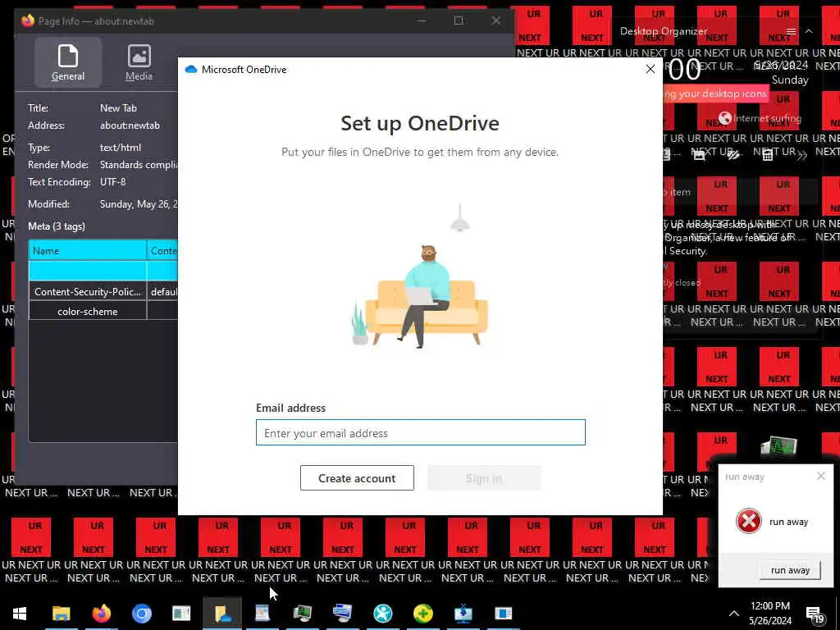Open the calculator tool in Desktop Organizer
Image resolution: width=840 pixels, height=630 pixels.
click(x=768, y=155)
